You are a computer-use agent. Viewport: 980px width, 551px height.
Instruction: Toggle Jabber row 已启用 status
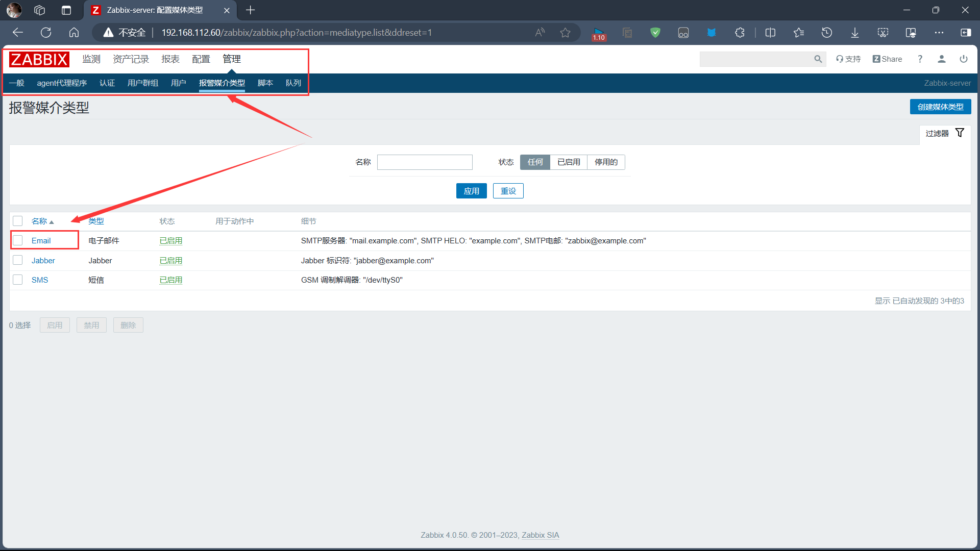[170, 261]
